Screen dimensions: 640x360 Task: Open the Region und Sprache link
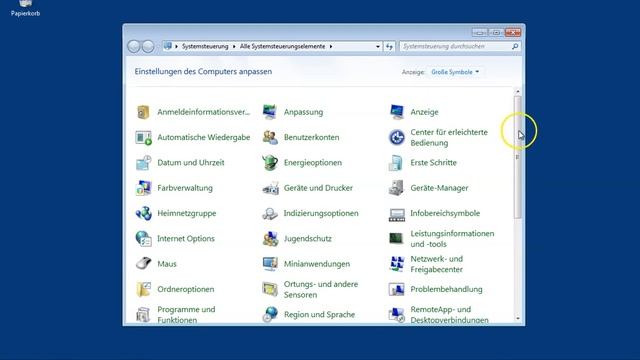(x=319, y=314)
